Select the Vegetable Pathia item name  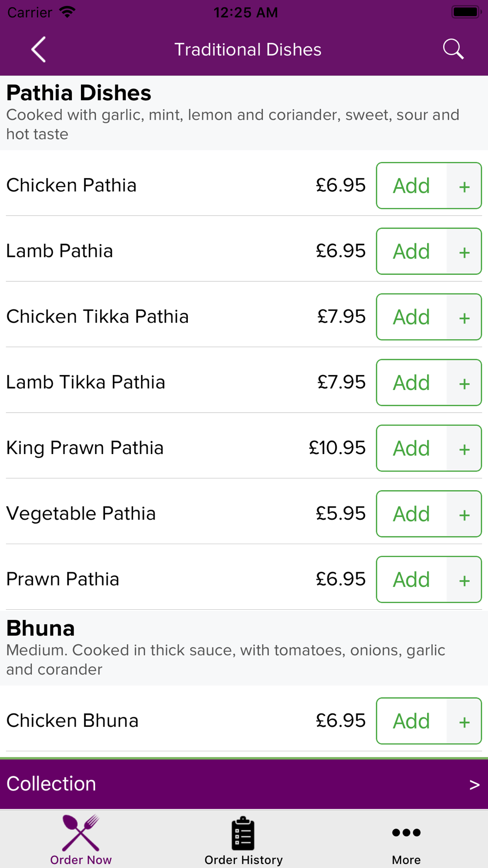click(81, 514)
